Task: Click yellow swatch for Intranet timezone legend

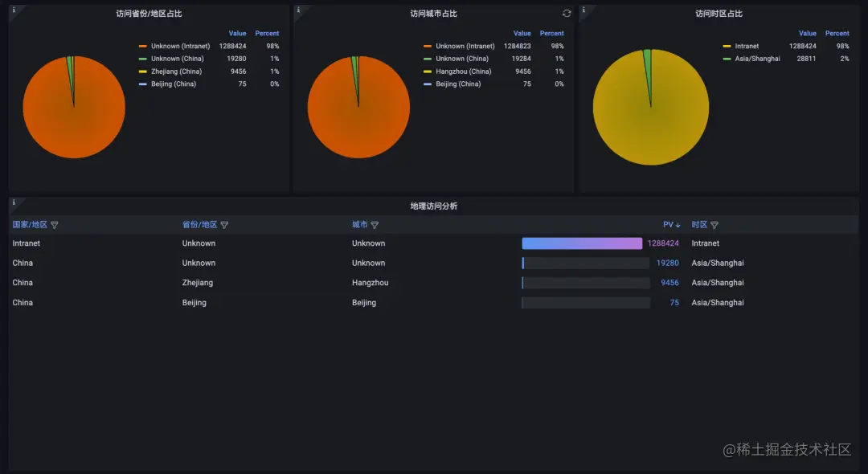Action: point(727,47)
